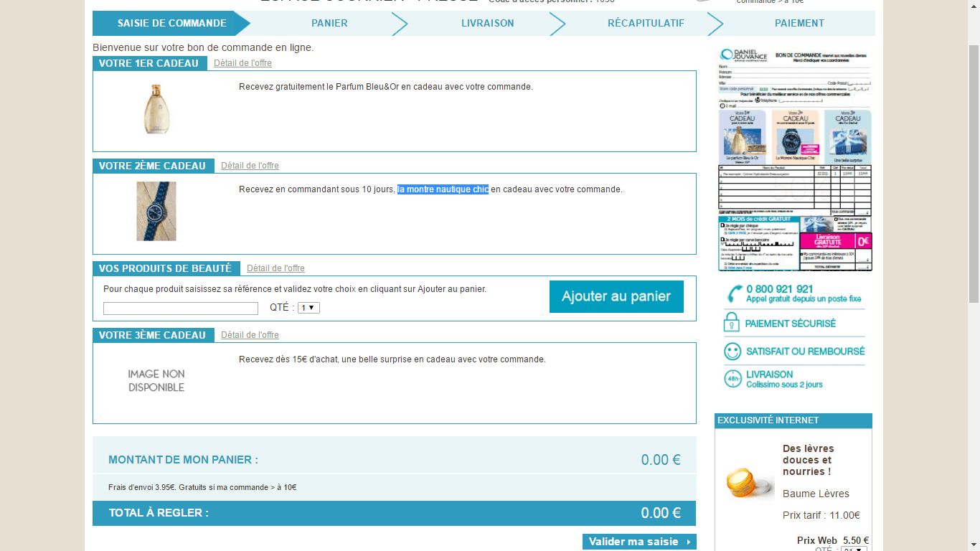Click the Baume Lèvres product jar image
The image size is (980, 551).
[x=749, y=481]
